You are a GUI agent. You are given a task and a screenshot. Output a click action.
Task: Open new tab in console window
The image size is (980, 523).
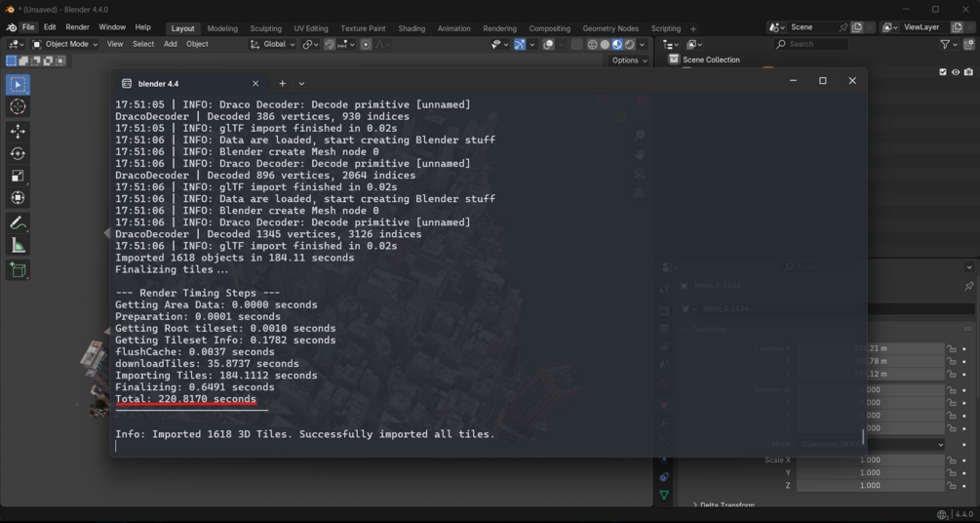(x=283, y=84)
